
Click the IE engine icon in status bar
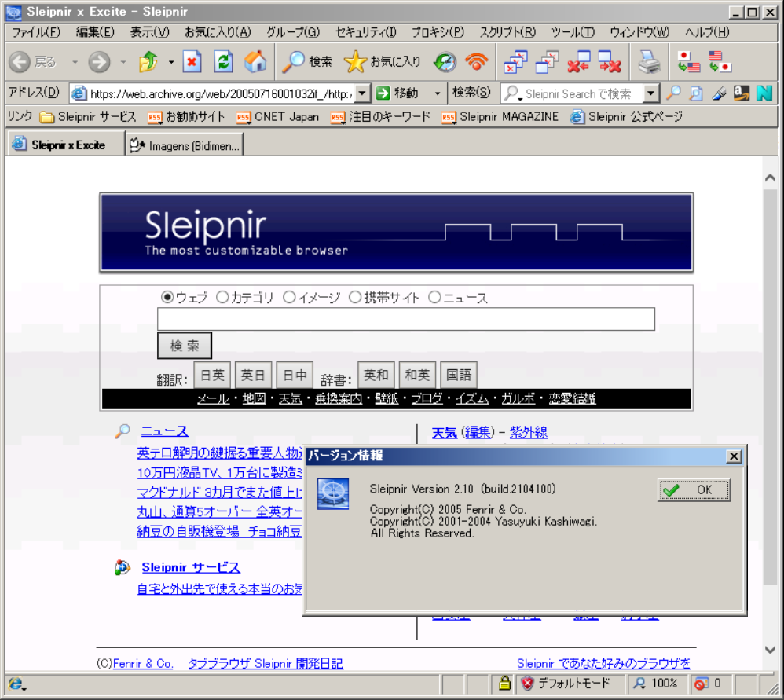click(16, 683)
